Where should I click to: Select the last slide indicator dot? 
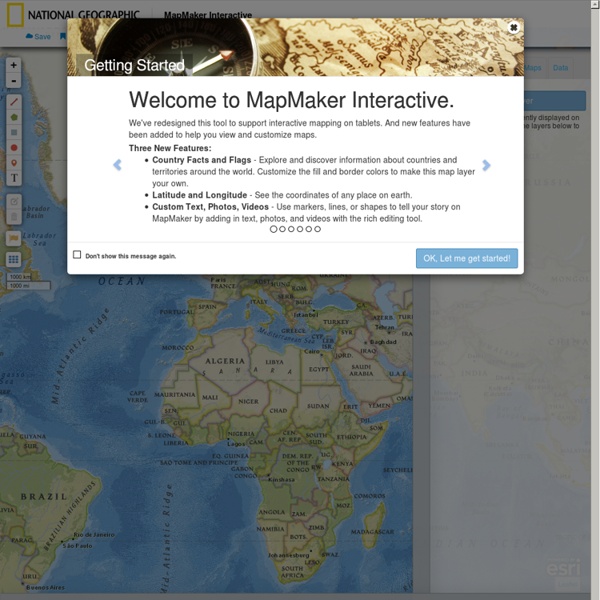point(318,229)
